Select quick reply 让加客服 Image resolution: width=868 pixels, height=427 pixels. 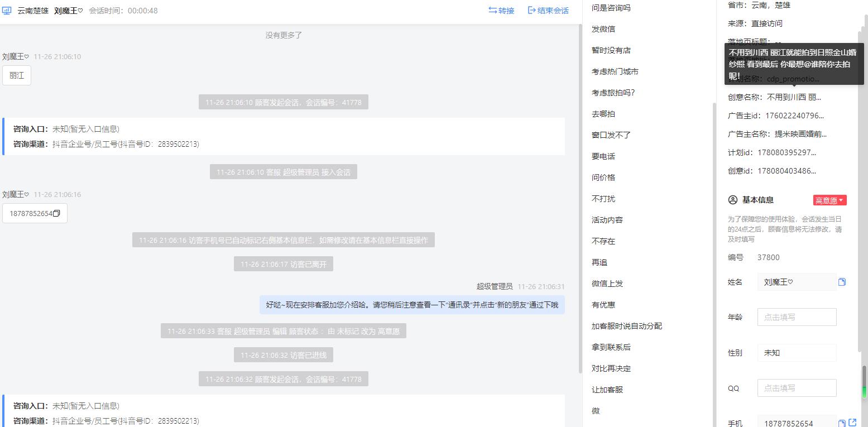coord(607,390)
